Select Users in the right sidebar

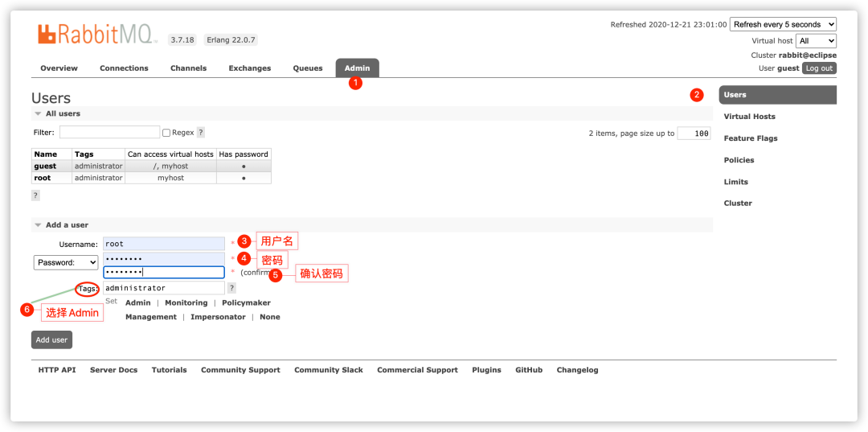point(777,95)
